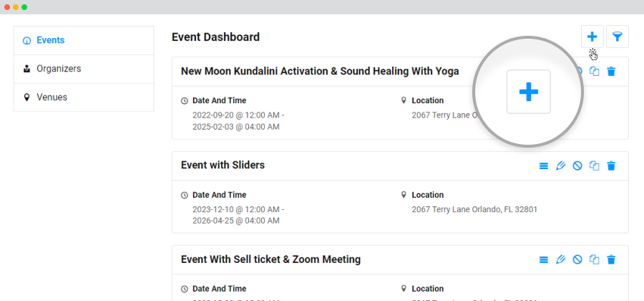Switch to the Organizers sidebar tab
The image size is (644, 301).
(x=84, y=69)
